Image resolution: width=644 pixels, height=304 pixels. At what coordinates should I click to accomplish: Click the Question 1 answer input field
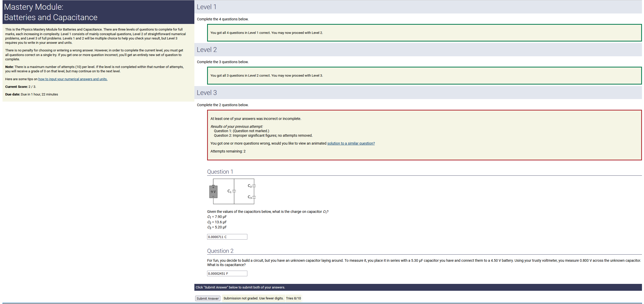[x=227, y=237]
